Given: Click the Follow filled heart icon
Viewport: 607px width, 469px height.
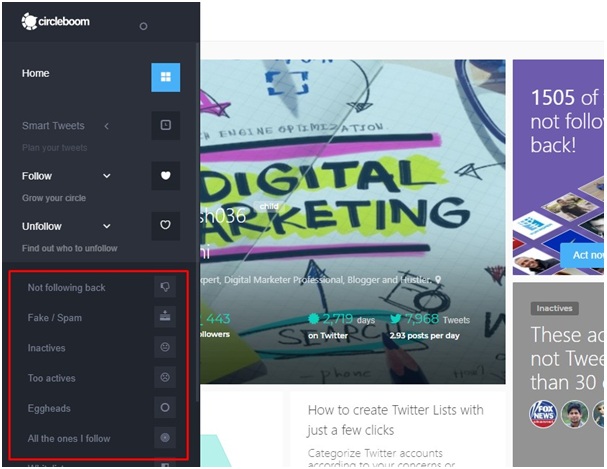Looking at the screenshot, I should tap(166, 176).
